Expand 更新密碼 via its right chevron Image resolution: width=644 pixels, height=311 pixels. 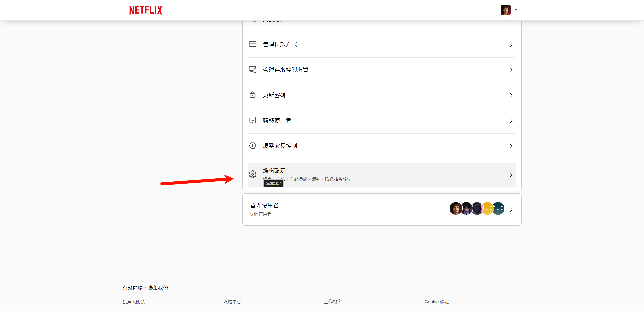pyautogui.click(x=511, y=95)
